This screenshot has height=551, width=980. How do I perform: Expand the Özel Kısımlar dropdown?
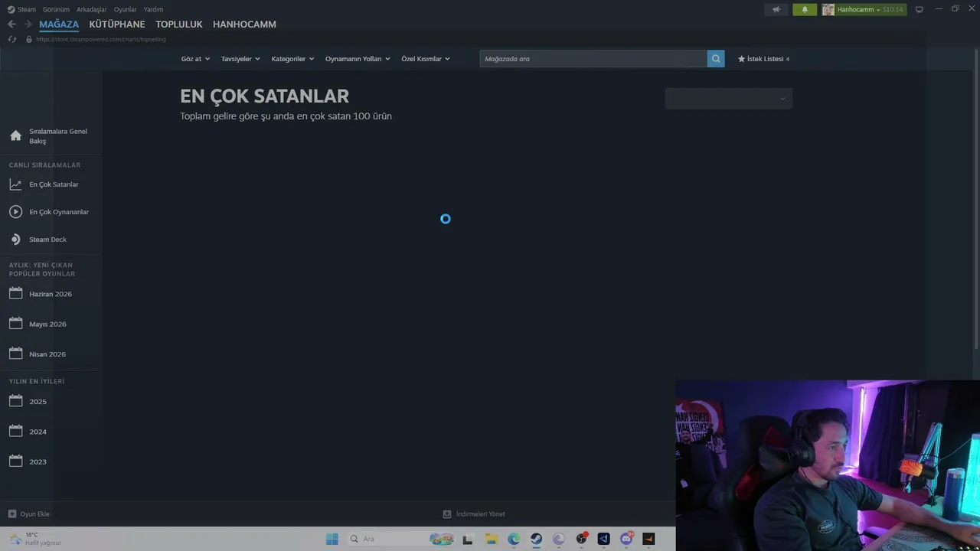(x=426, y=59)
